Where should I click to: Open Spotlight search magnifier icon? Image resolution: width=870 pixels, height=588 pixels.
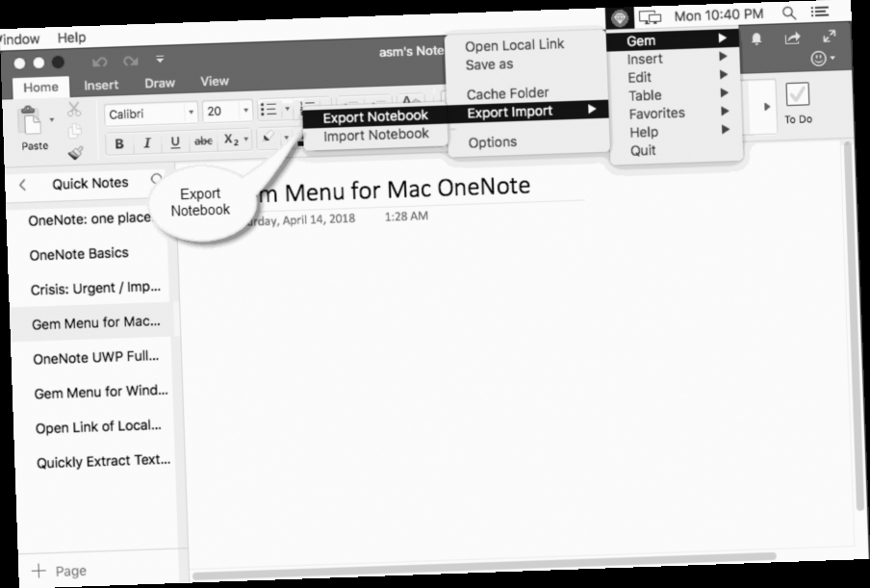788,13
